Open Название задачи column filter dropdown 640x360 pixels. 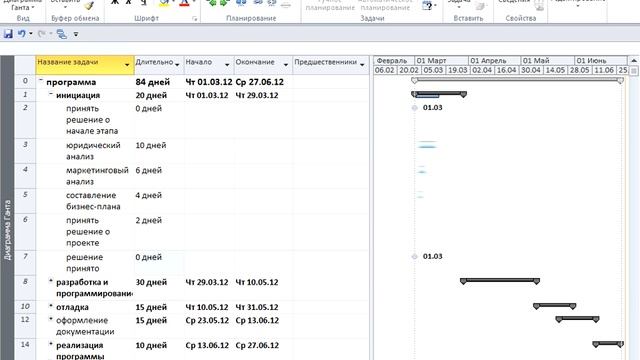tap(127, 65)
